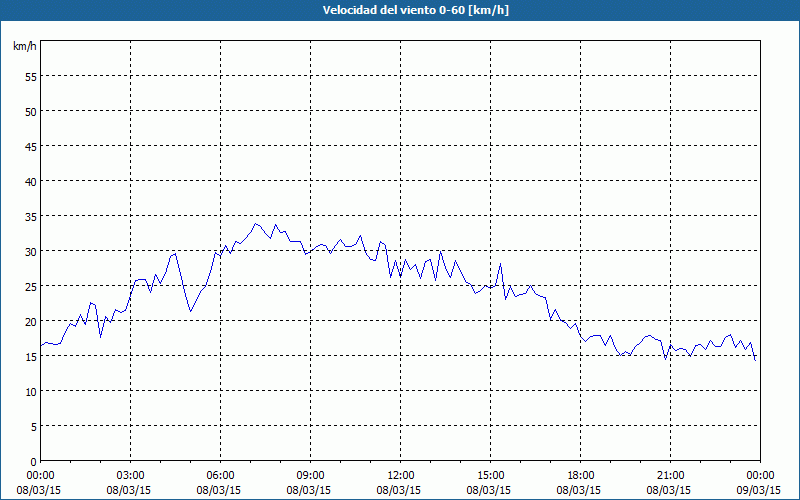Click the chart title 'Velocidad del viento 0-60 [km/h]'

415,10
